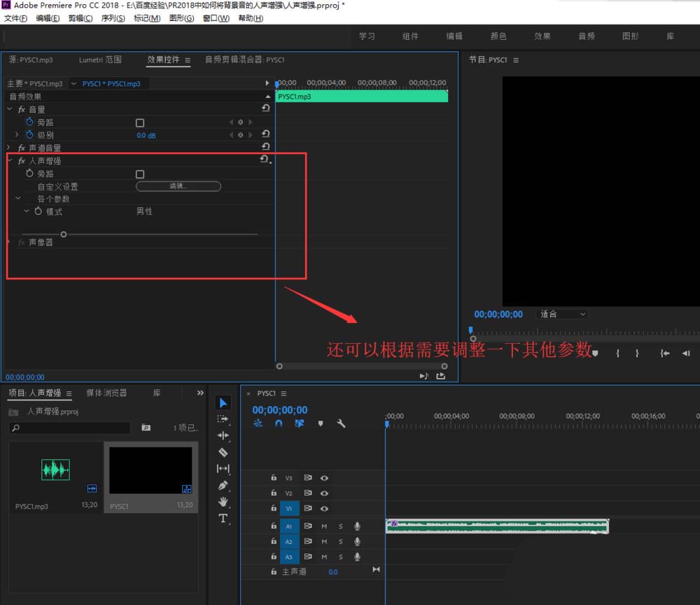This screenshot has width=700, height=605.
Task: Click the Add Marker icon in timeline
Action: [321, 423]
